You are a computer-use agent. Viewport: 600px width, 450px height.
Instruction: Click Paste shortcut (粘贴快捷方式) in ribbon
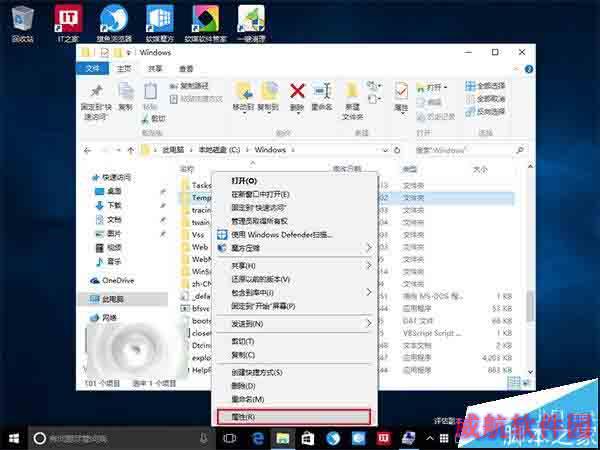click(196, 99)
